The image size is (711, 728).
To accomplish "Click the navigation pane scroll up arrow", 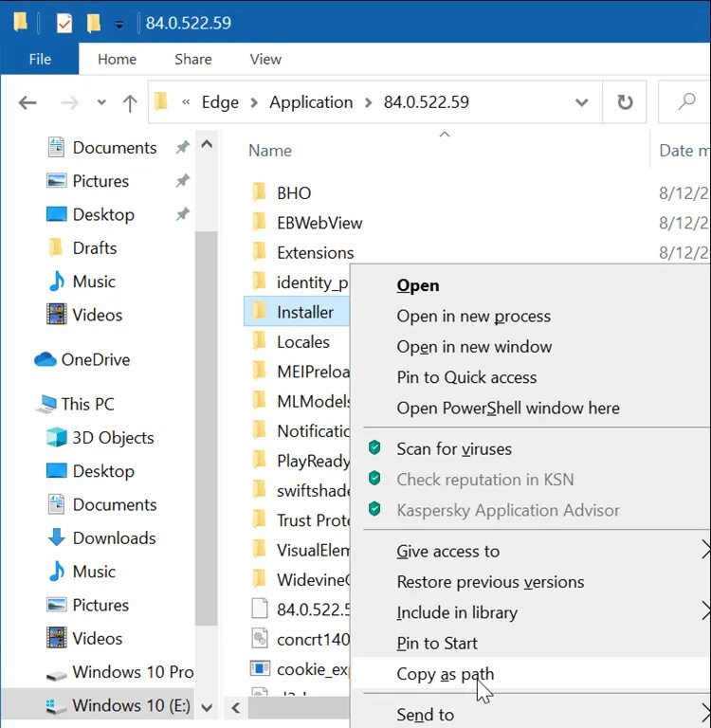I will click(x=207, y=144).
